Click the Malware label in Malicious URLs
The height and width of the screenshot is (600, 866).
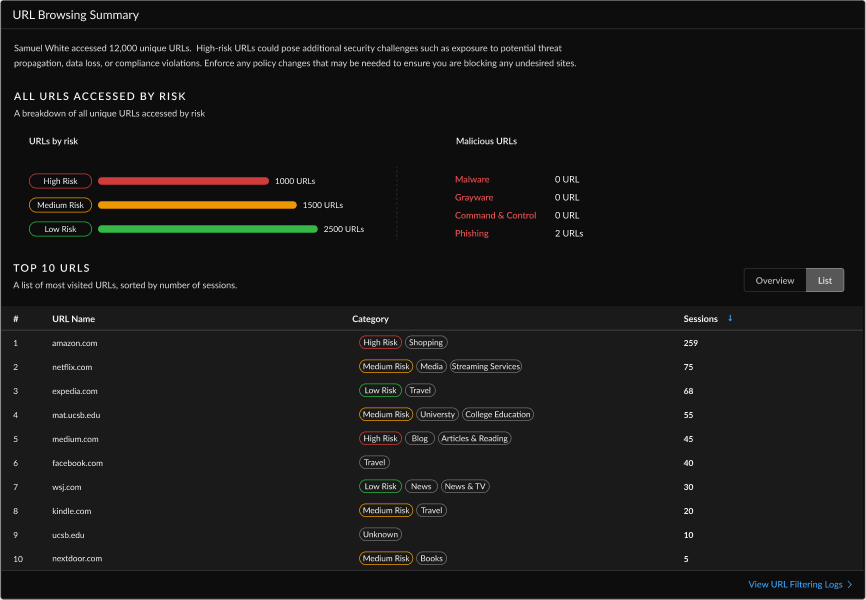tap(468, 179)
